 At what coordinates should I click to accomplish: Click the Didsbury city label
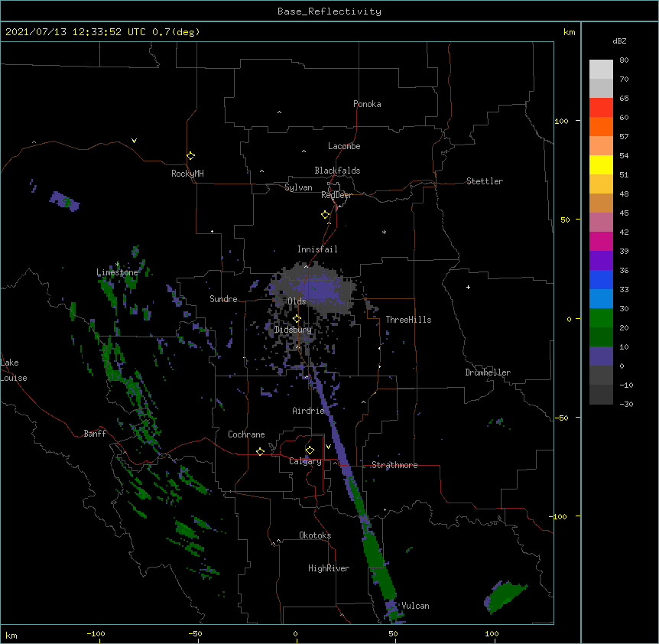(293, 330)
